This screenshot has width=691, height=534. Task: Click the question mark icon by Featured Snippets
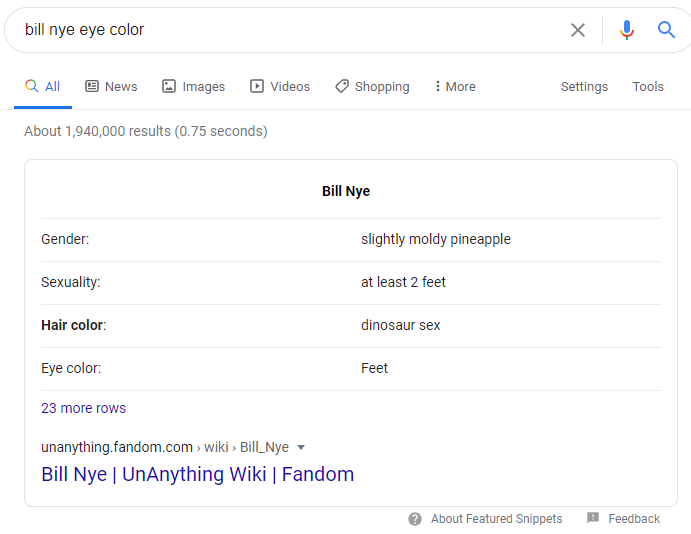(x=415, y=519)
